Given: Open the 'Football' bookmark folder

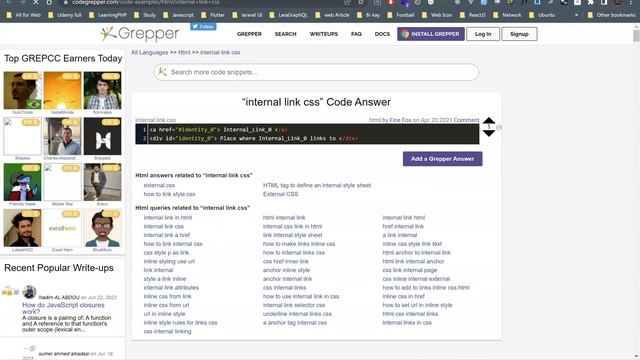Looking at the screenshot, I should (x=401, y=15).
